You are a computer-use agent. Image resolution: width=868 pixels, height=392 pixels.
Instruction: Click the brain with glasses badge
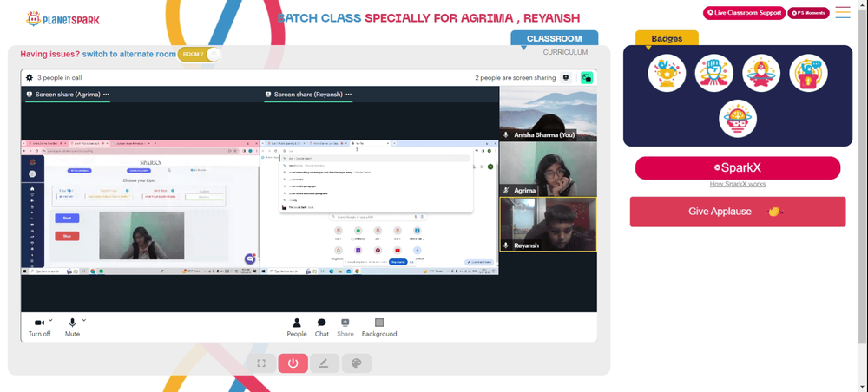738,118
